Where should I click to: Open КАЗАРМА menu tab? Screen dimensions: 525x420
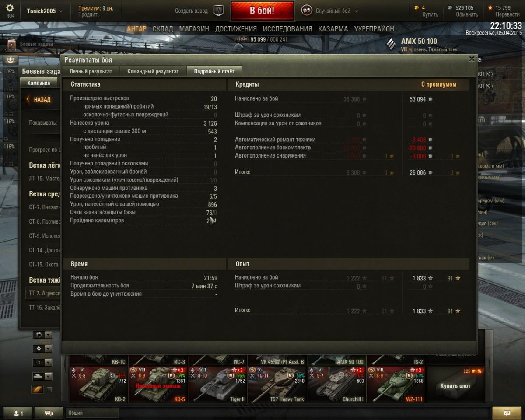(x=333, y=29)
